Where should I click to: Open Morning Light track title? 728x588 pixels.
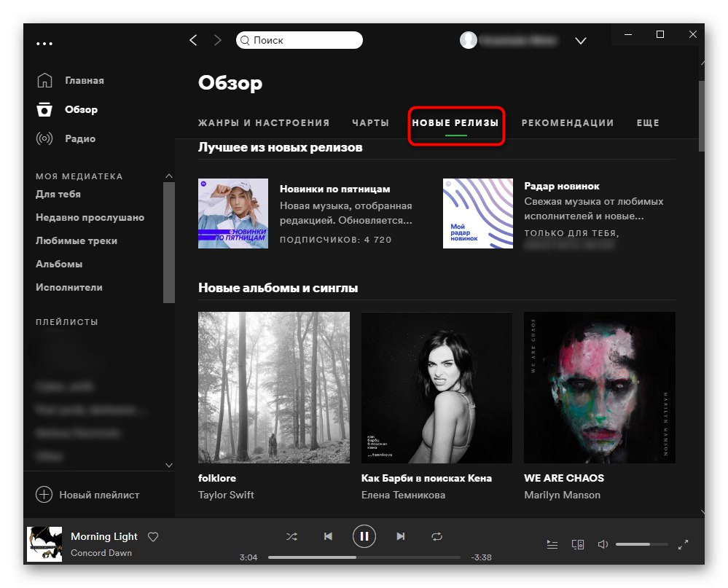(x=104, y=536)
